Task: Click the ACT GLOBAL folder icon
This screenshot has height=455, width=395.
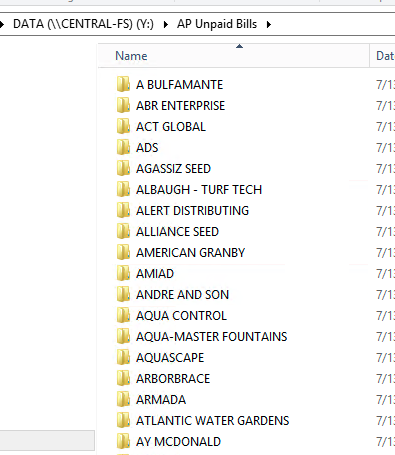Action: [123, 126]
